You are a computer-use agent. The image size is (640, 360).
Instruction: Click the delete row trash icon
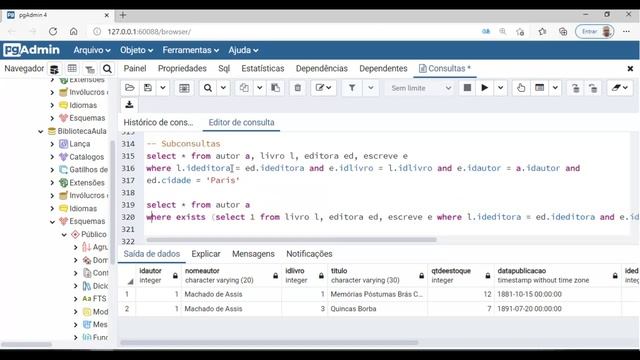(298, 88)
